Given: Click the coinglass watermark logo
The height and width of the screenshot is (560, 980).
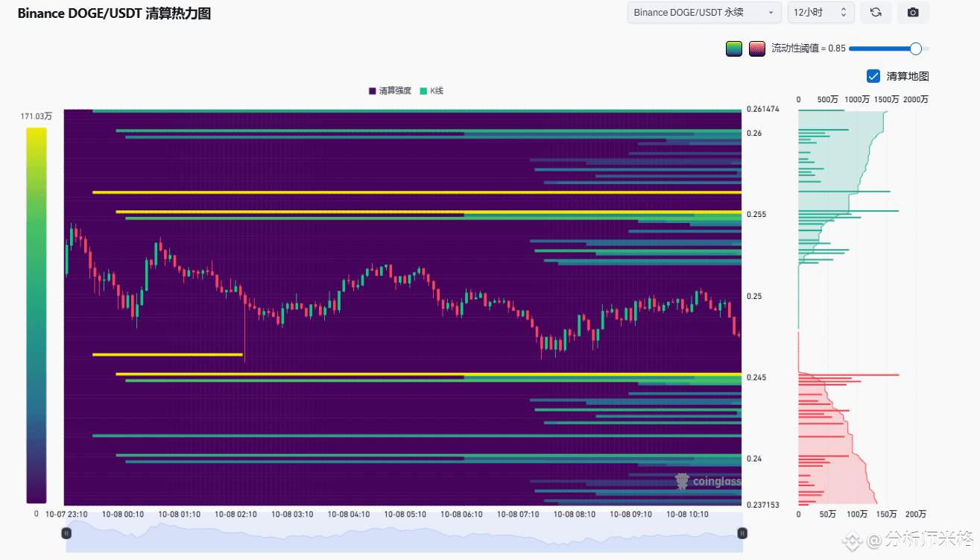Looking at the screenshot, I should click(x=708, y=482).
